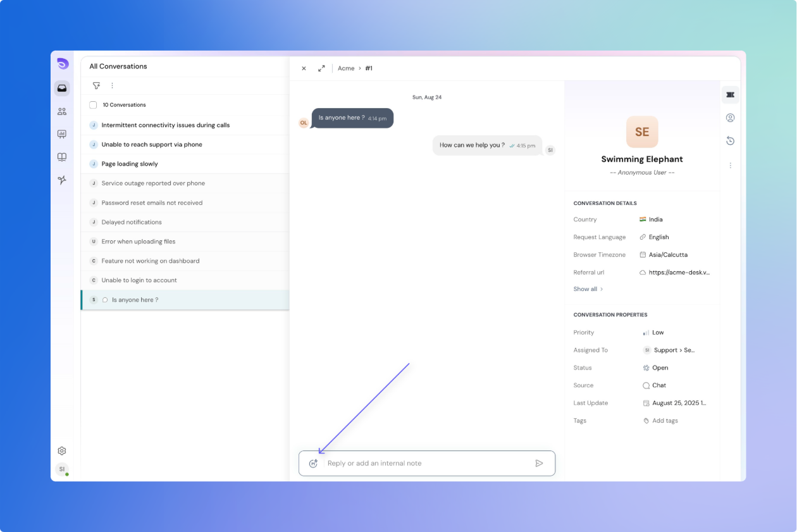Open the contacts icon in sidebar
The width and height of the screenshot is (797, 532).
click(62, 111)
